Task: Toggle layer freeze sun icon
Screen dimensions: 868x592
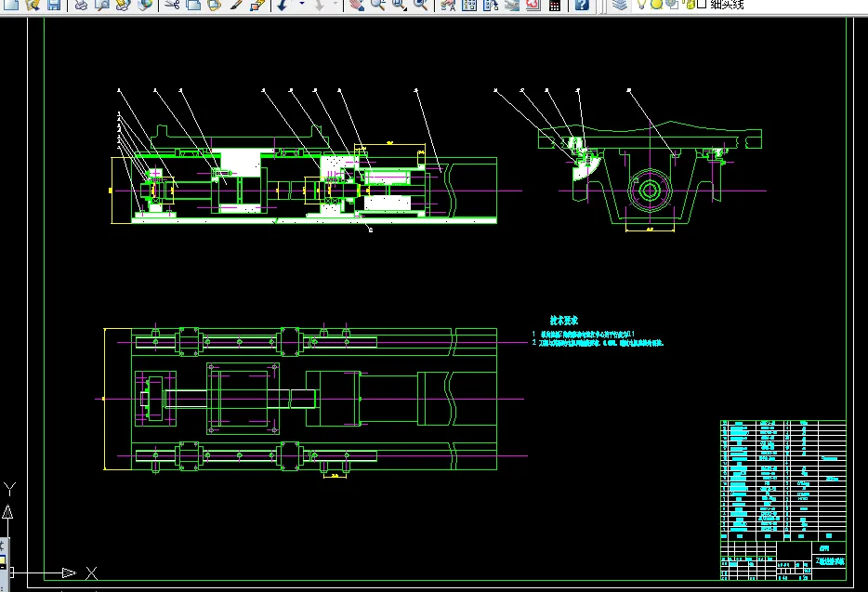Action: [x=656, y=5]
